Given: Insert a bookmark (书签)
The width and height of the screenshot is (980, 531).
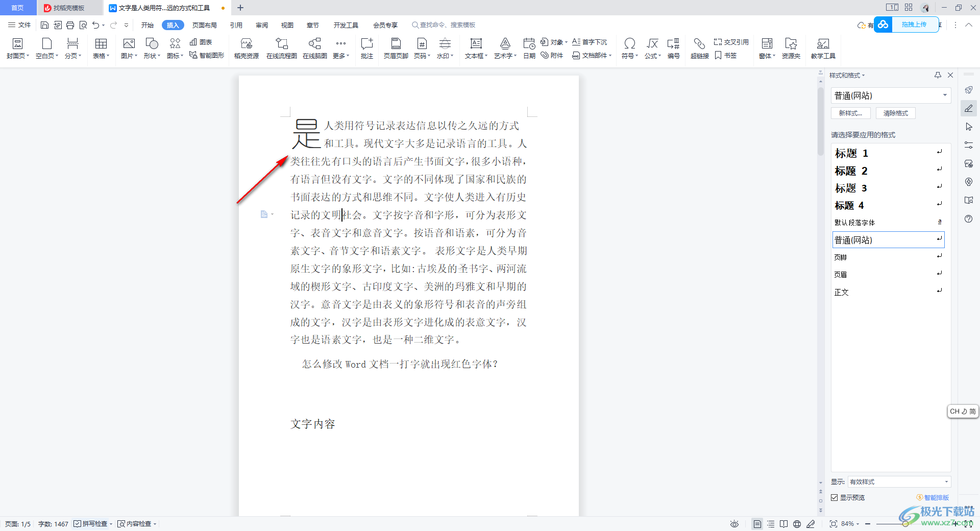Looking at the screenshot, I should pyautogui.click(x=726, y=55).
